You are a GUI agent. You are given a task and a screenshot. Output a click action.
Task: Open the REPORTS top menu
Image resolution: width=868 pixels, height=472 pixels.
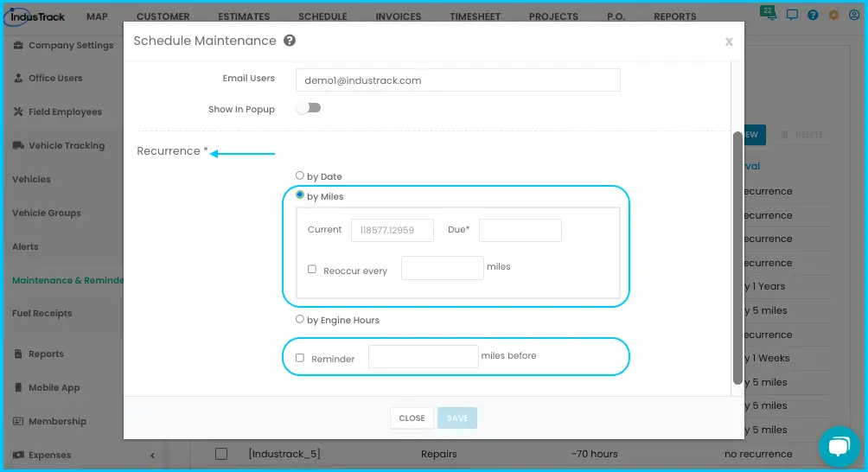click(x=675, y=16)
